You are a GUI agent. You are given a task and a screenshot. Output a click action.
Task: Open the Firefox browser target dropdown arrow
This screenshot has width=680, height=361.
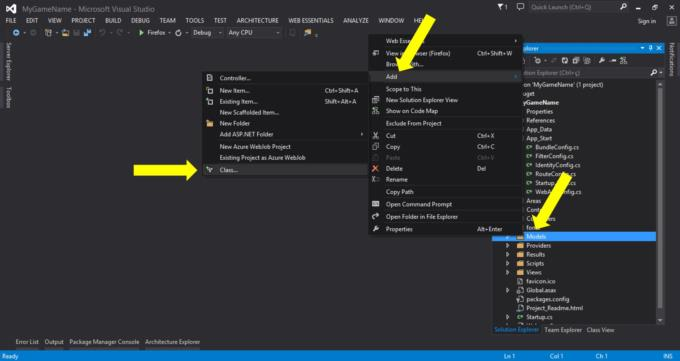(x=169, y=33)
